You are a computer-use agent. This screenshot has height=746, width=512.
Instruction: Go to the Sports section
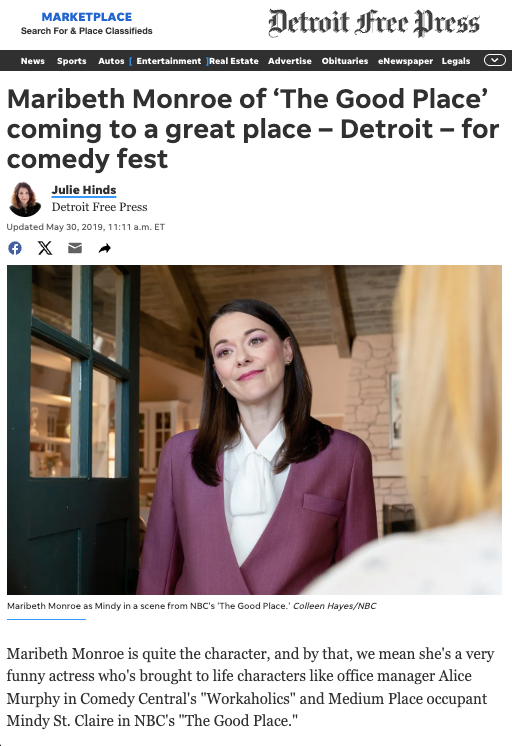tap(71, 61)
